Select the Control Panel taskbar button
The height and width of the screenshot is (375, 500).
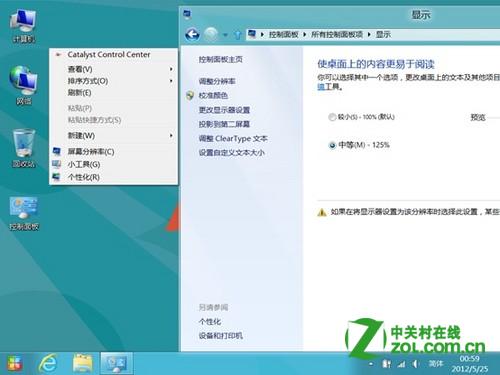coord(116,363)
